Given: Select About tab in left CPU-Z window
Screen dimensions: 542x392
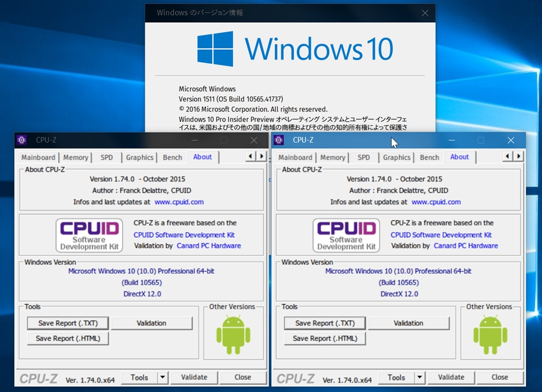Looking at the screenshot, I should click(x=203, y=157).
